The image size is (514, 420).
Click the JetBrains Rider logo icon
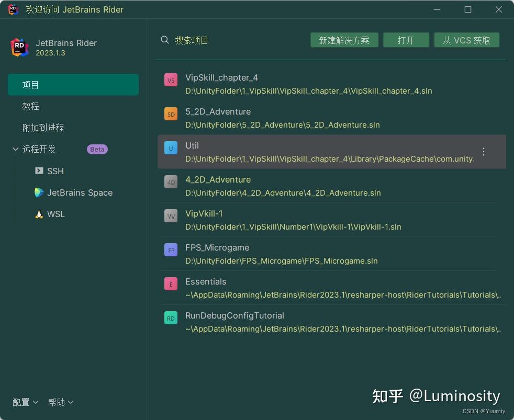pos(19,47)
